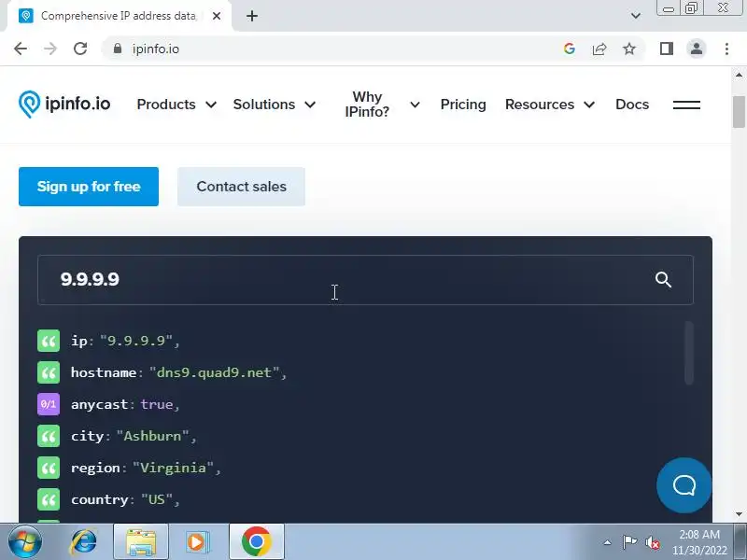Click the "Ashburn" city value
The image size is (747, 560).
(x=152, y=436)
